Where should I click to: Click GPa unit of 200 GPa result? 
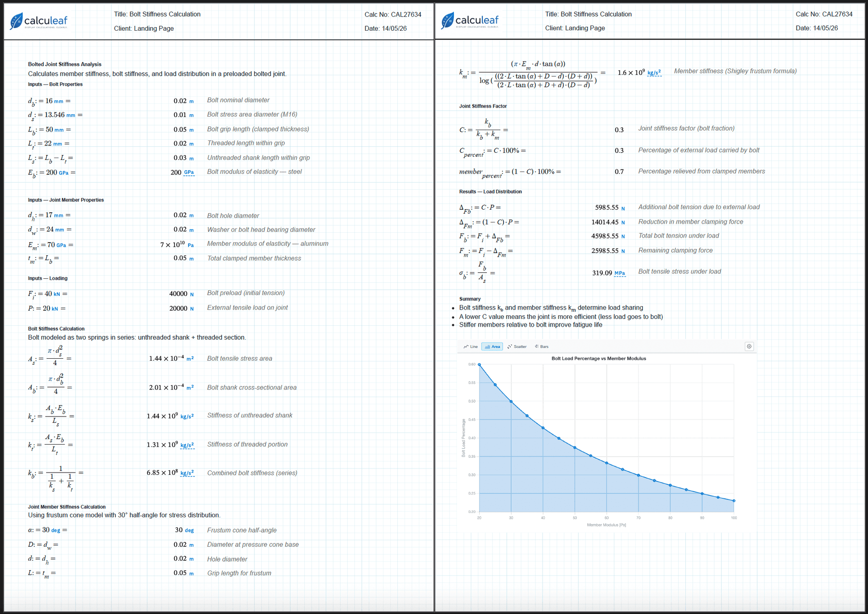[189, 173]
